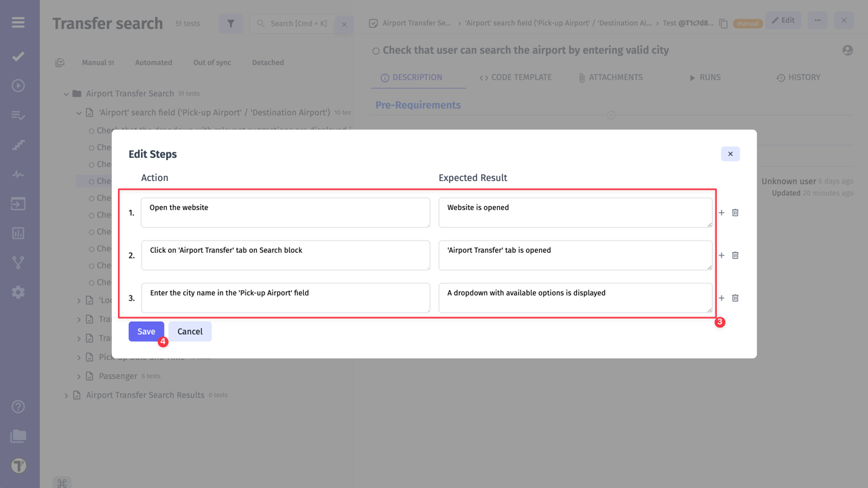Click the add step plus icon for step 1
Image resolution: width=868 pixels, height=488 pixels.
[722, 213]
